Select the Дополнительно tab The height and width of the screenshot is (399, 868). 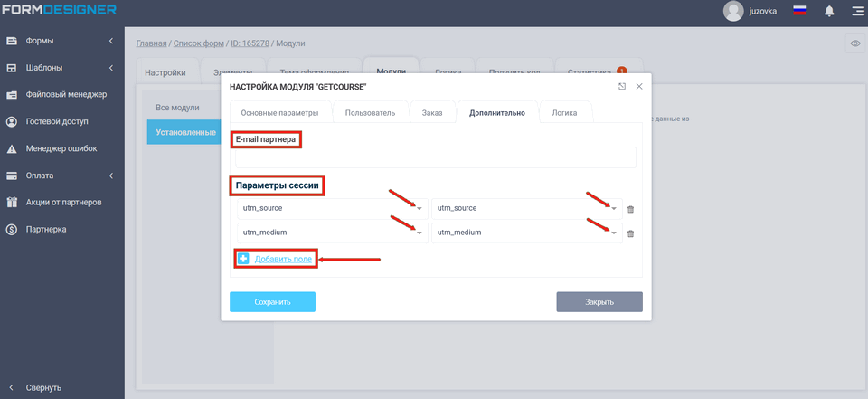(x=497, y=112)
